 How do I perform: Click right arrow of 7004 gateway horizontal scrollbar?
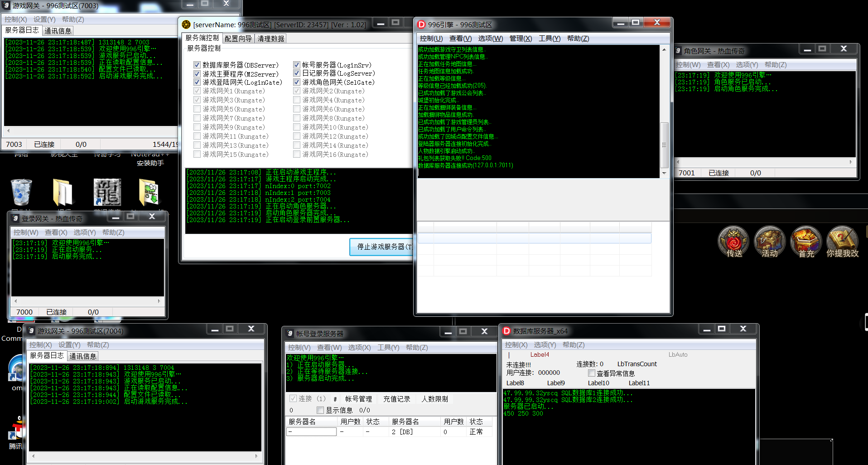point(256,456)
